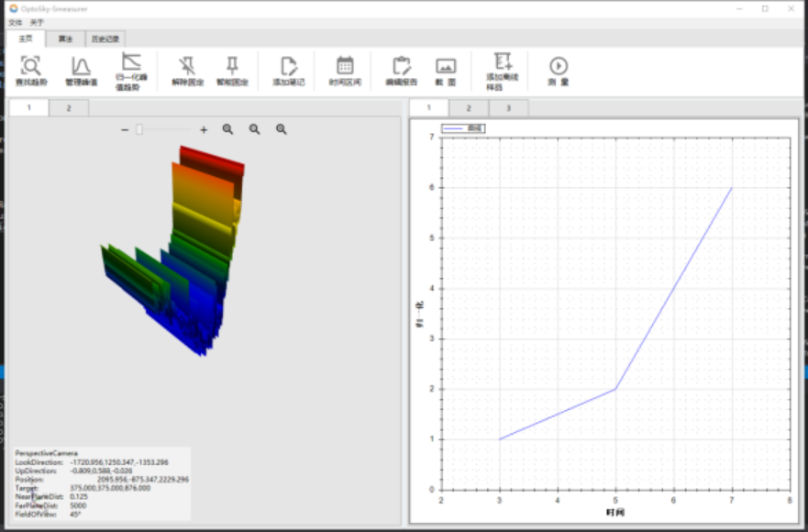This screenshot has height=532, width=808.
Task: Take a screenshot with the image icon
Action: 446,66
